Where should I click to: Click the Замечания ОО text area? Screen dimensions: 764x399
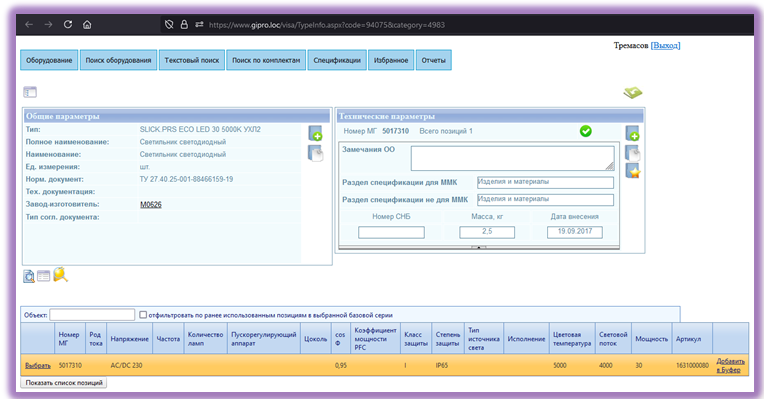pyautogui.click(x=512, y=158)
